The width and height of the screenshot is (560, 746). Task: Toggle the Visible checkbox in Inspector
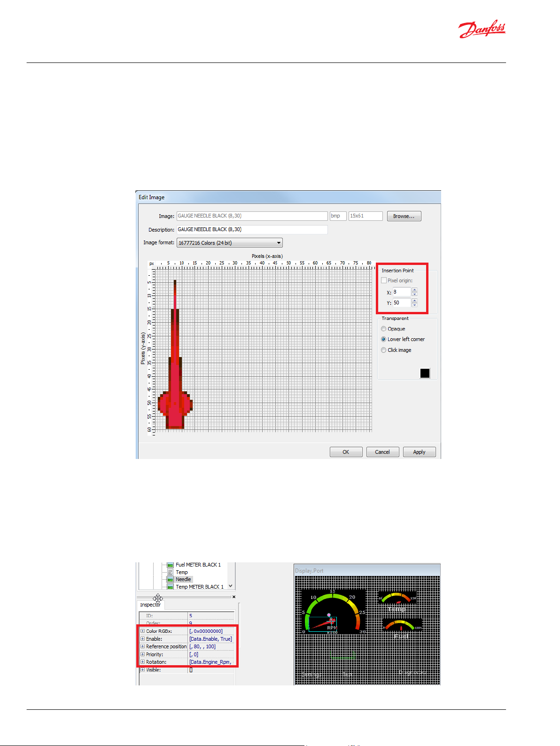[x=191, y=670]
